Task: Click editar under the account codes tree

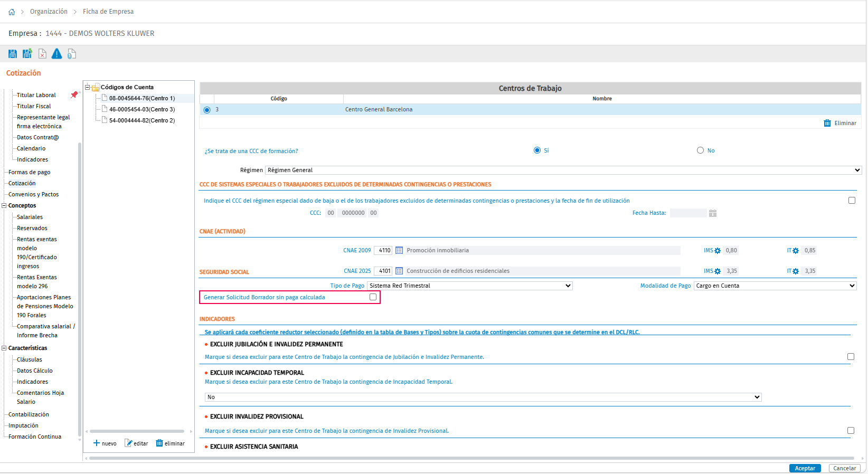Action: coord(136,443)
